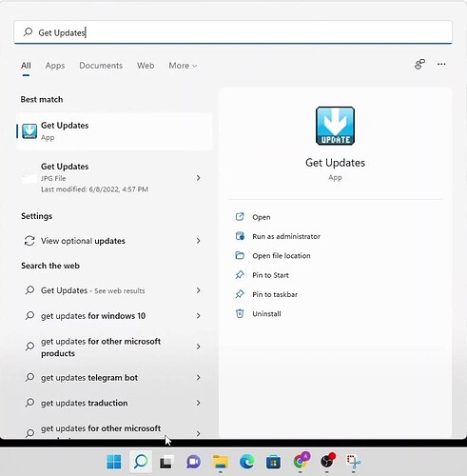This screenshot has height=476, width=467.
Task: Launch Microsoft Edge from the taskbar
Action: (247, 462)
